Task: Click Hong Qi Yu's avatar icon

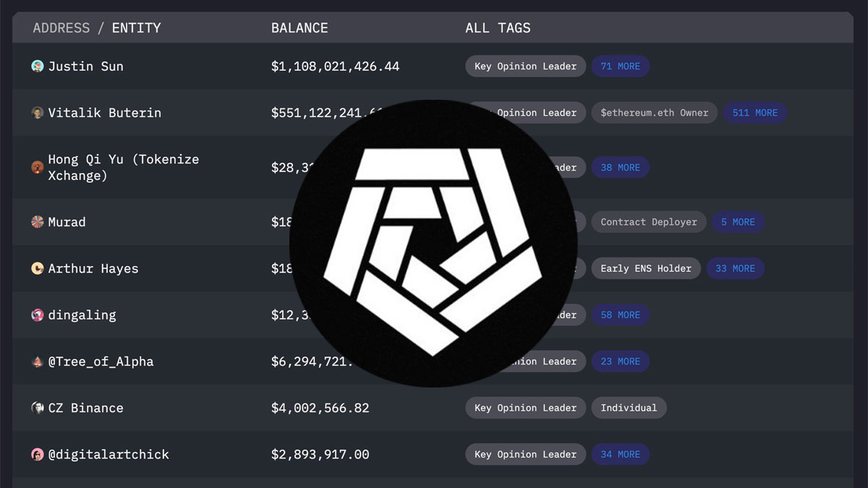Action: pos(38,167)
